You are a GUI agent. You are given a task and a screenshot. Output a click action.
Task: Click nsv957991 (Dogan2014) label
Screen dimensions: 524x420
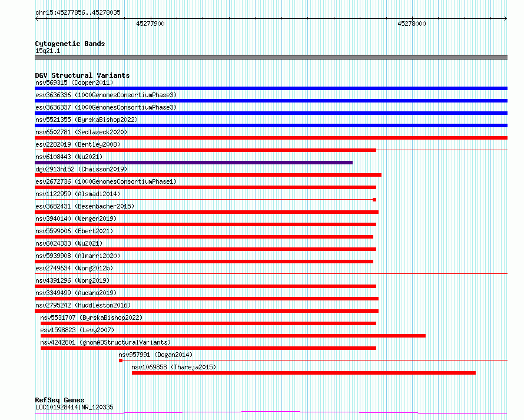[155, 355]
